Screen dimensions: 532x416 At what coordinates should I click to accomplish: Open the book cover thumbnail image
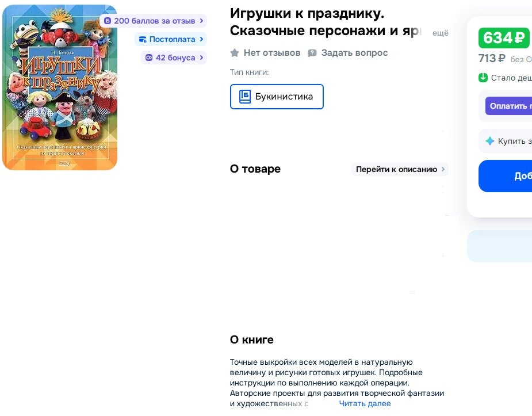60,87
